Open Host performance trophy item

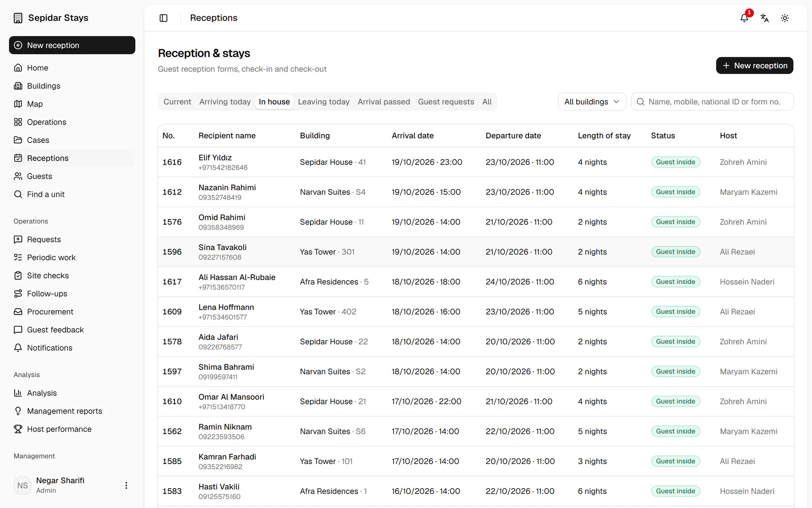click(x=72, y=429)
